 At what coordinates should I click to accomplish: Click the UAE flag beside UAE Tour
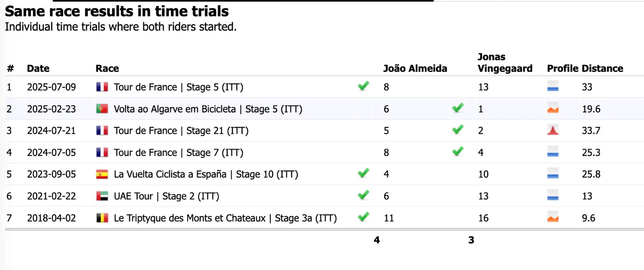(x=102, y=196)
